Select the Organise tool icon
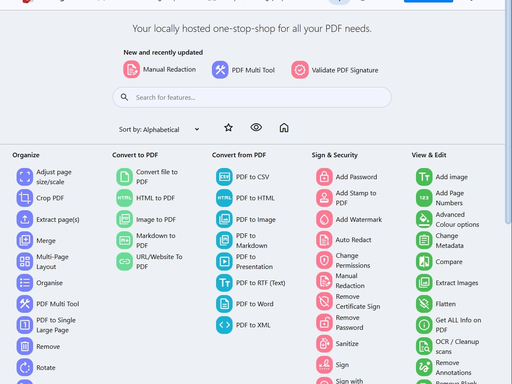Viewport: 512px width, 384px height. click(x=25, y=283)
